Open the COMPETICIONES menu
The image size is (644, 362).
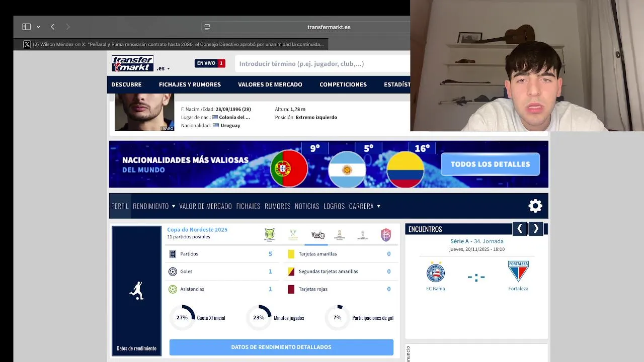[343, 84]
